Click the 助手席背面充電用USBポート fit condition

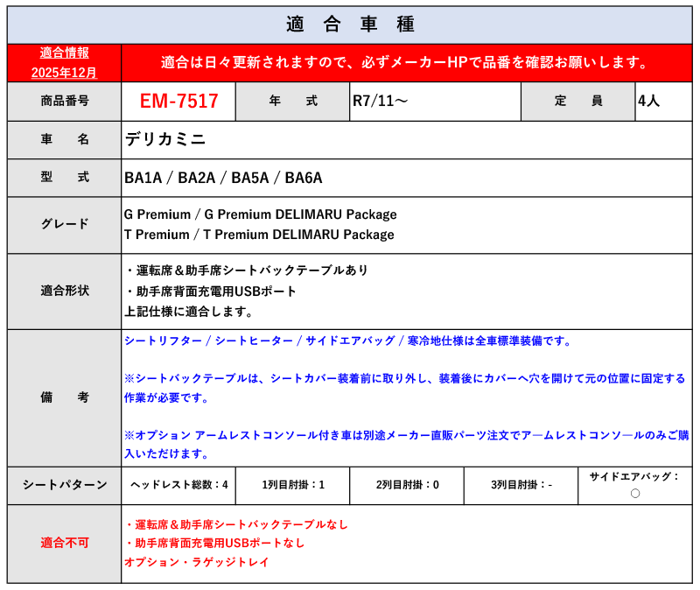(x=212, y=291)
